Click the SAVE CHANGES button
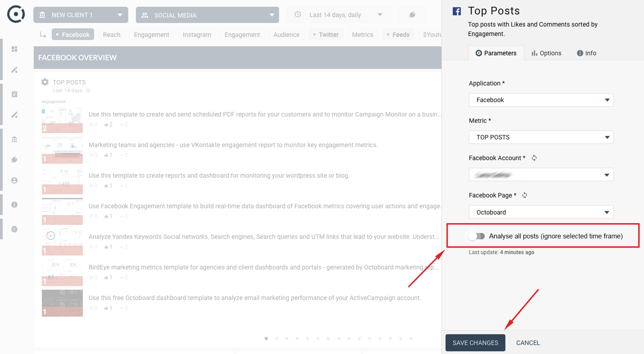The height and width of the screenshot is (354, 644). (x=475, y=343)
